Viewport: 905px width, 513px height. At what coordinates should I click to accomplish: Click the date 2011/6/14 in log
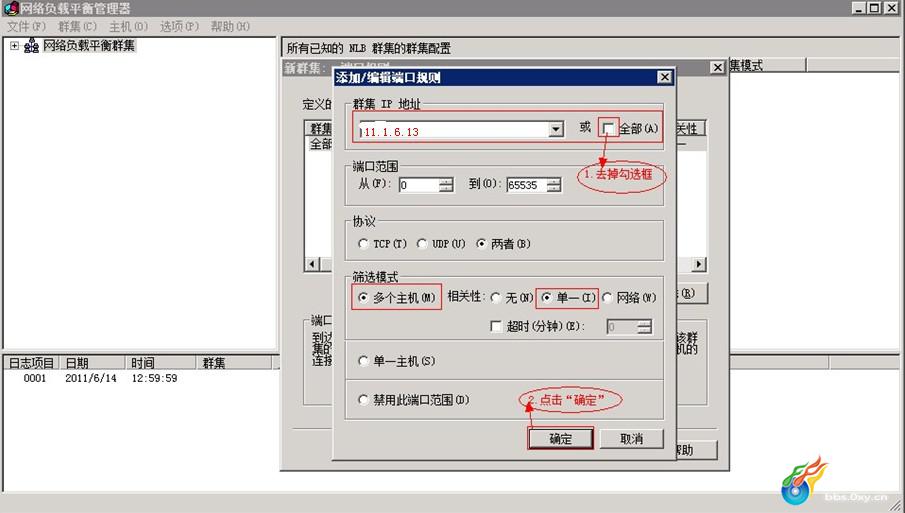(x=91, y=379)
